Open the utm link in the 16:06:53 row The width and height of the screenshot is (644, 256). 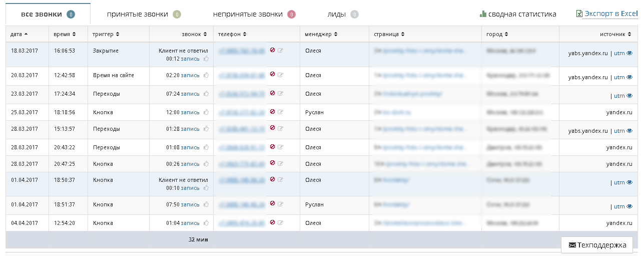619,53
